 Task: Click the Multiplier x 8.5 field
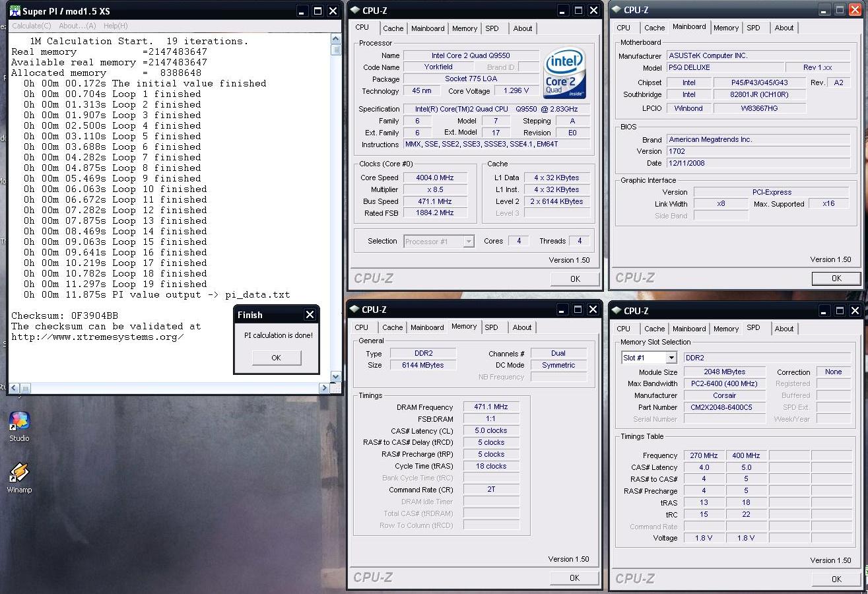(435, 189)
